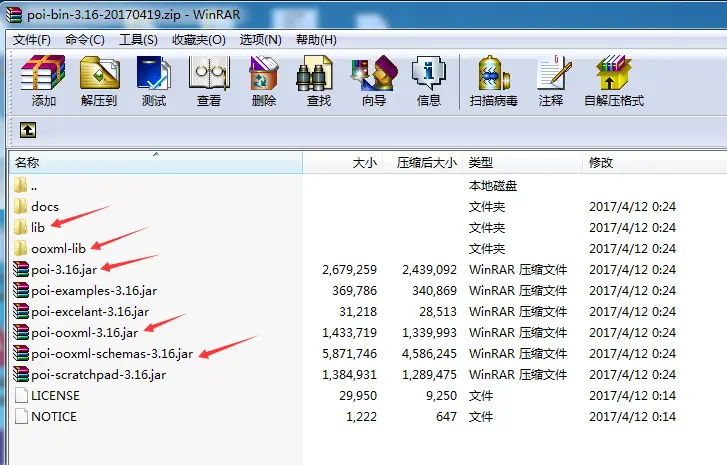Image resolution: width=727 pixels, height=465 pixels.
Task: Select the ooxml-lib folder name
Action: click(58, 249)
